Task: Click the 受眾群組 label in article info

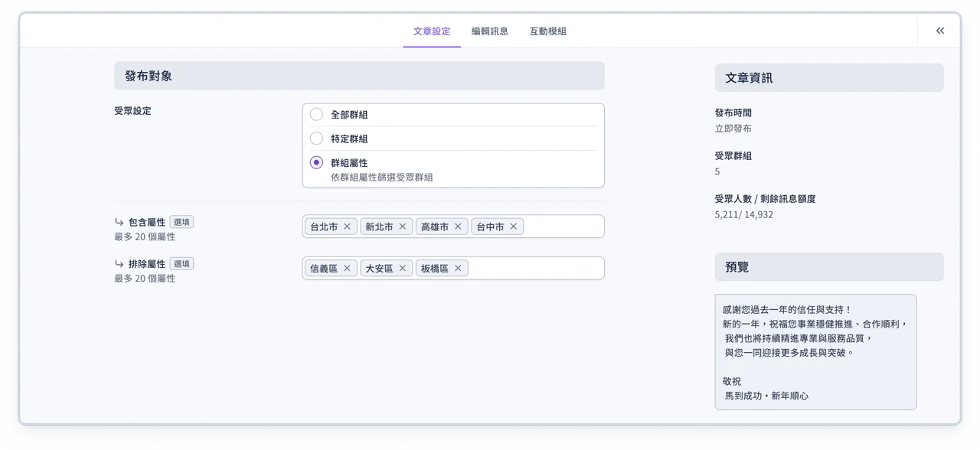Action: coord(733,155)
